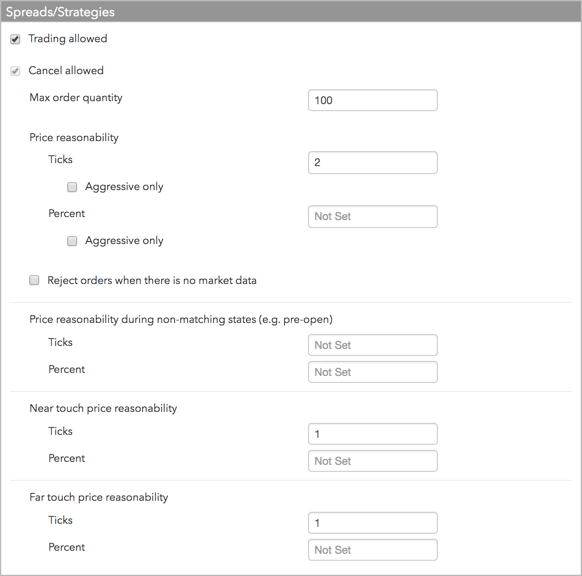Viewport: 582px width, 576px height.
Task: Click the Spreads/Strategies section header
Action: coord(291,12)
